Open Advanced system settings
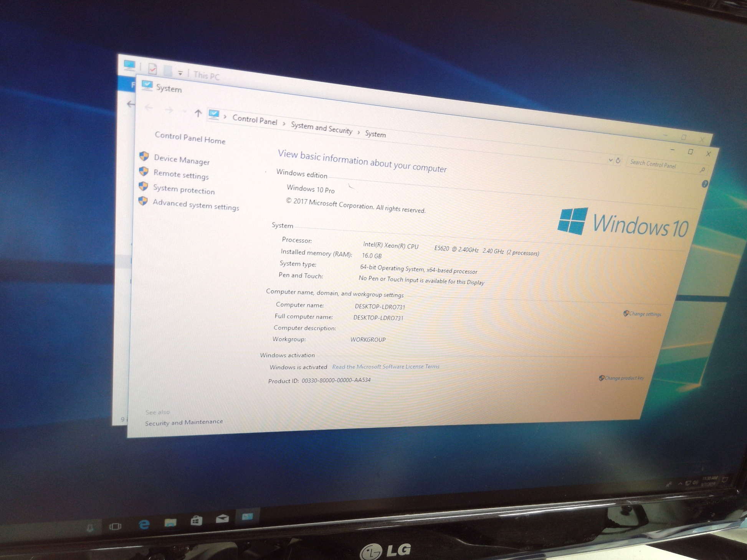This screenshot has width=747, height=560. 196,206
